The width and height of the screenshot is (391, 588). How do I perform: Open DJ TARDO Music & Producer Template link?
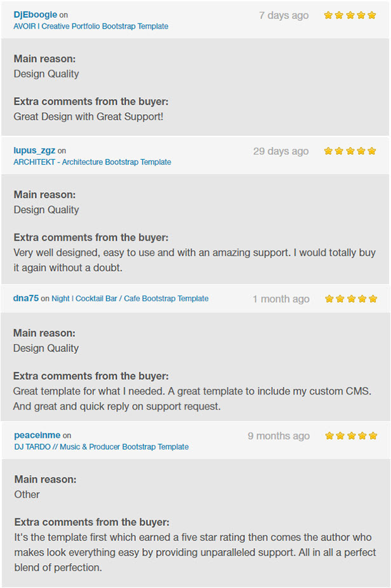(x=102, y=447)
